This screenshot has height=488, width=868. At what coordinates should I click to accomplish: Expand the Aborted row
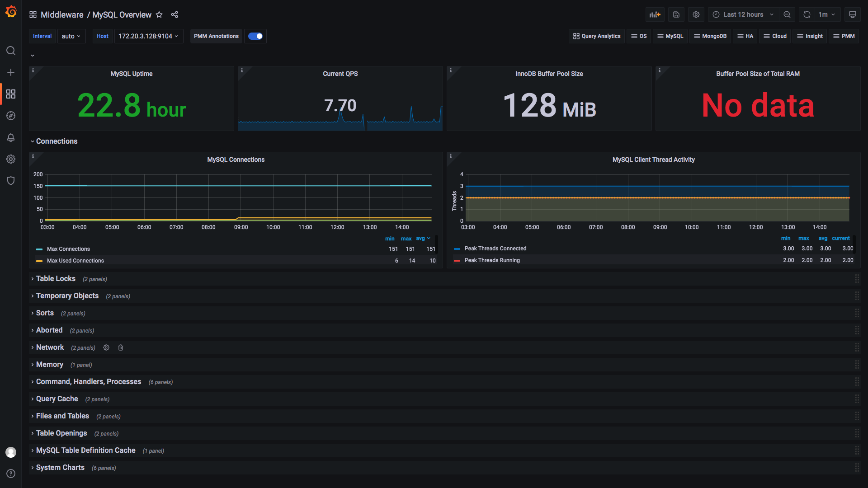tap(49, 330)
